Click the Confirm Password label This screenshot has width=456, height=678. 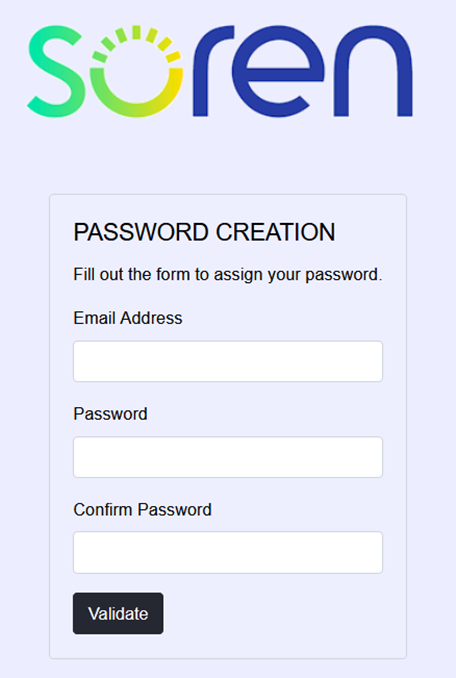click(x=143, y=509)
